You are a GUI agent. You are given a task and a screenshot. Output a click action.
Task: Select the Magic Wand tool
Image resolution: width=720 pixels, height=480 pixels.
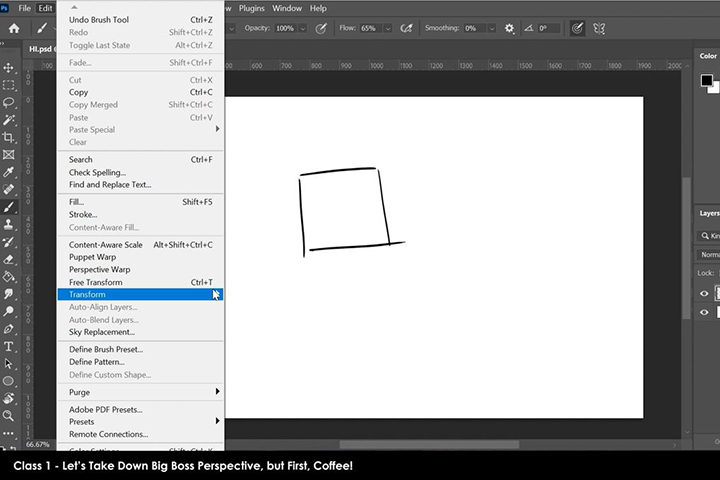click(x=8, y=120)
